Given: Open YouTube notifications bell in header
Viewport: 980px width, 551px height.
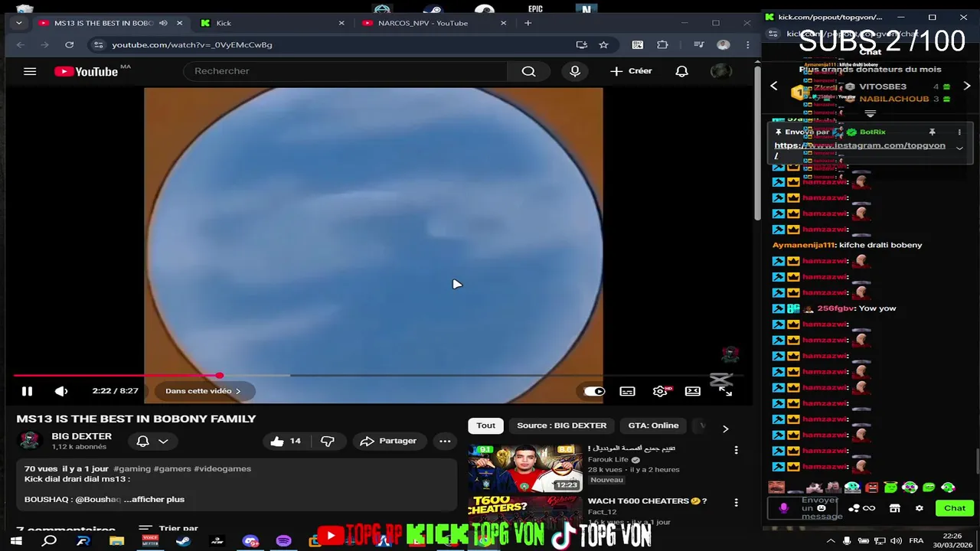Looking at the screenshot, I should coord(681,71).
